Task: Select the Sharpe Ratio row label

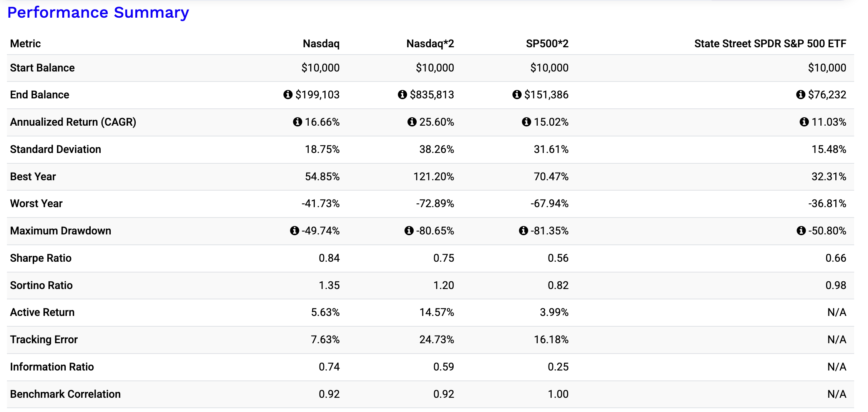Action: pyautogui.click(x=41, y=258)
